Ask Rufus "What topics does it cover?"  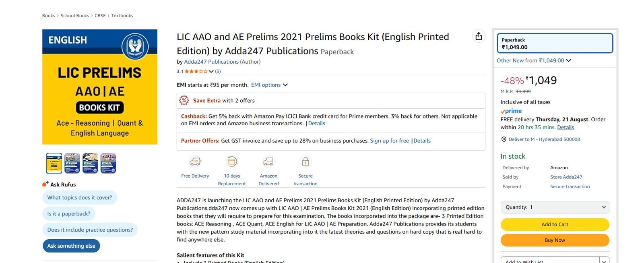pyautogui.click(x=80, y=197)
